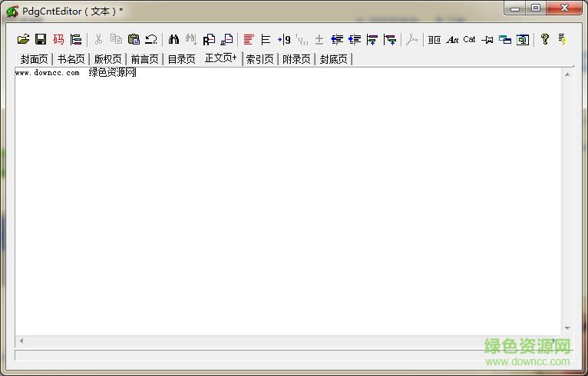Click the lines with lightbulb tips icon
The image size is (588, 376).
(562, 39)
